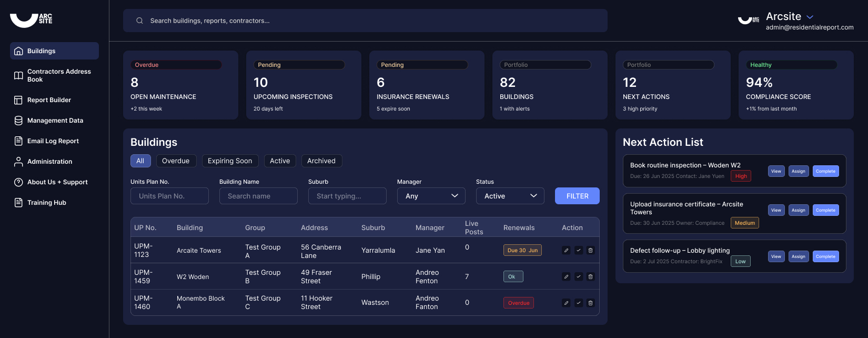Click the Training Hub document icon
This screenshot has width=868, height=338.
pos(18,203)
